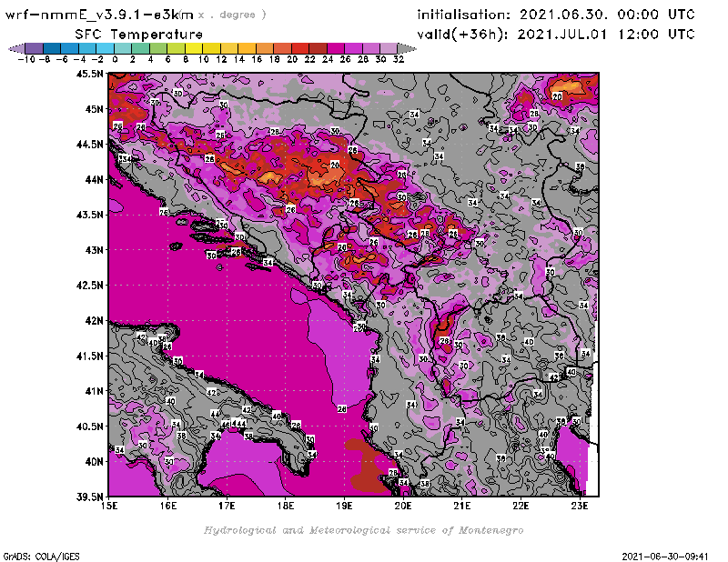The width and height of the screenshot is (728, 562).
Task: Click the '43N' latitude label
Action: point(95,250)
